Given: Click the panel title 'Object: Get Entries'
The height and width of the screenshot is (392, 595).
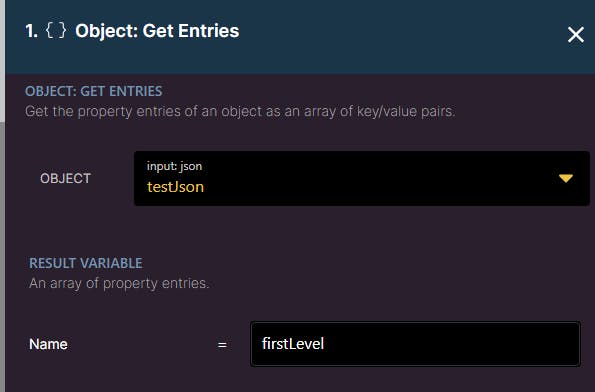Looking at the screenshot, I should click(157, 31).
